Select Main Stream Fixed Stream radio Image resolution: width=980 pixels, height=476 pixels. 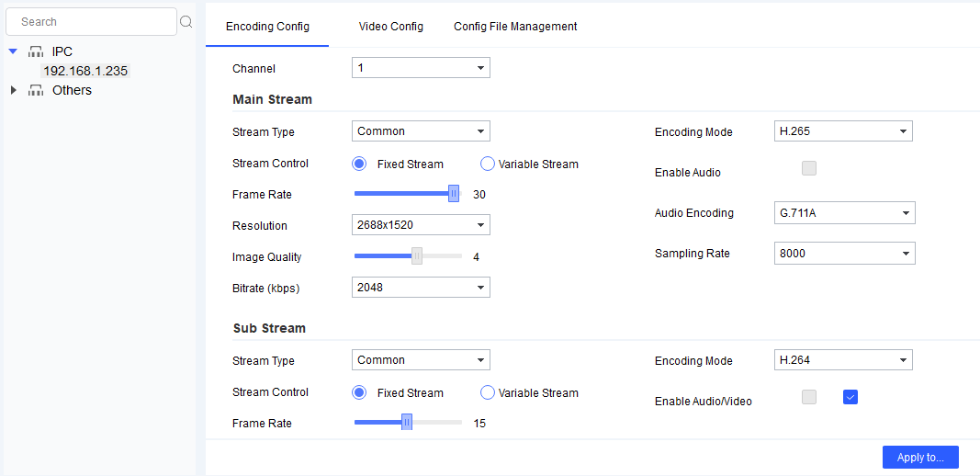pos(359,164)
